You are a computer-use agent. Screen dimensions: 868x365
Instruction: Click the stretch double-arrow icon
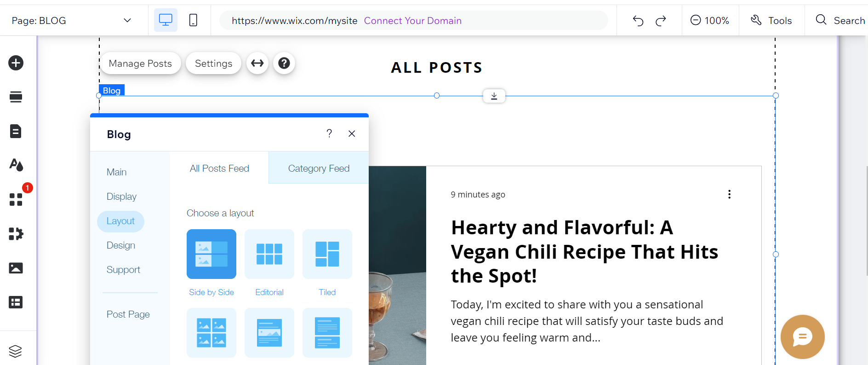click(257, 63)
